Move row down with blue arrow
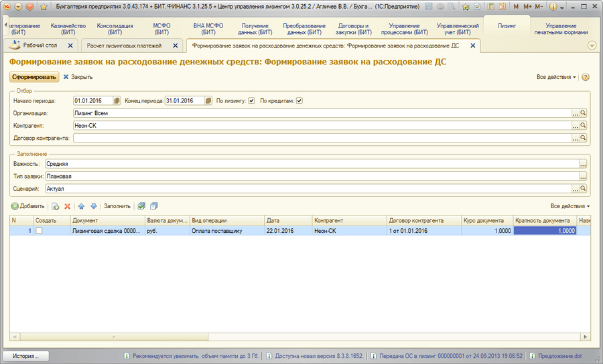603x364 pixels. (93, 206)
